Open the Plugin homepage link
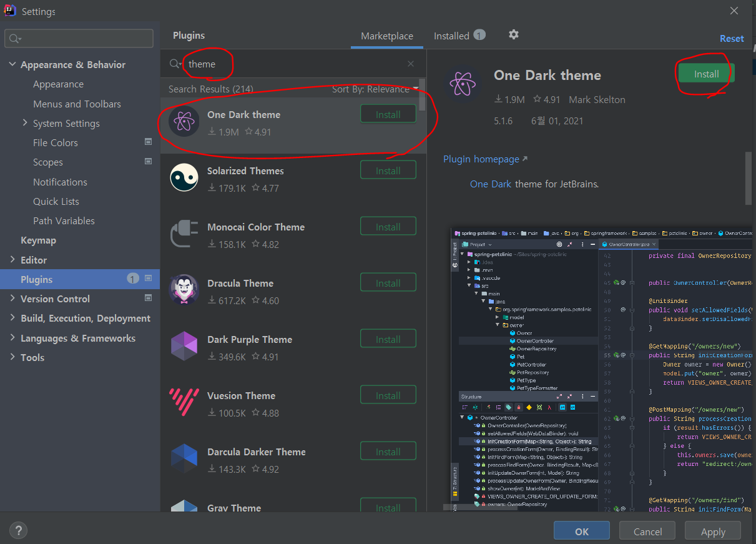The image size is (756, 544). pos(485,159)
